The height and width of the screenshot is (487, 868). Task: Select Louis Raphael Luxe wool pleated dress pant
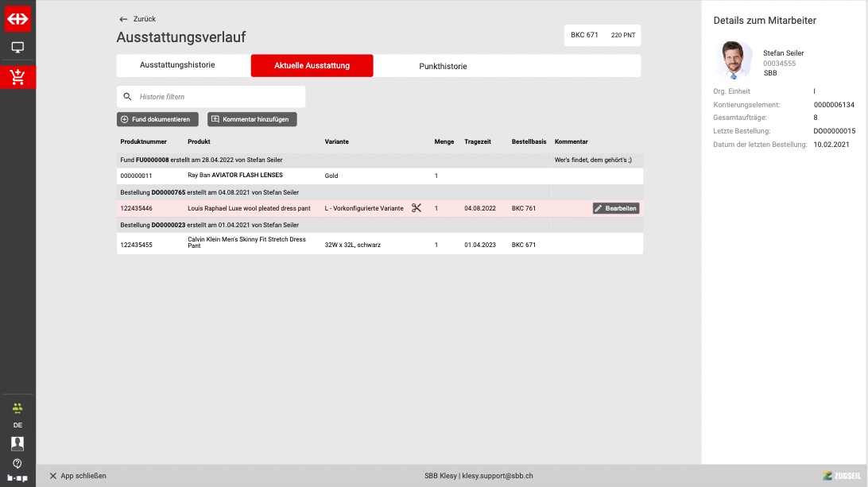point(249,209)
